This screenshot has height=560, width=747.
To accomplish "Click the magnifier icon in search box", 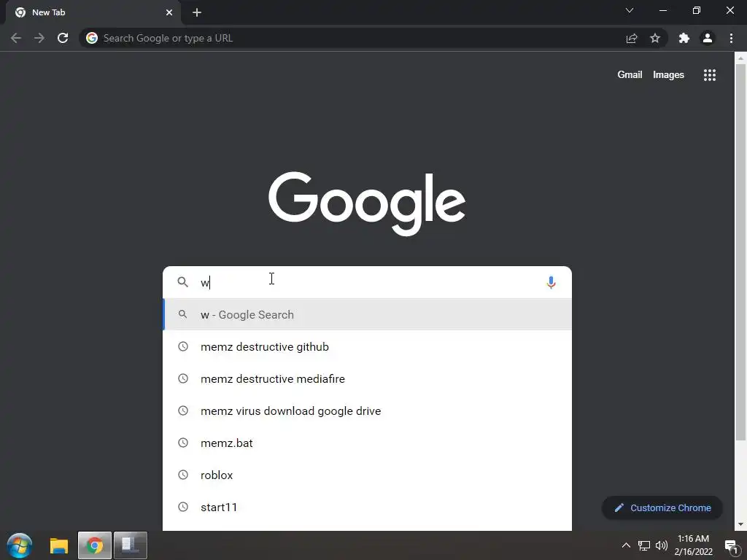I will click(x=183, y=282).
